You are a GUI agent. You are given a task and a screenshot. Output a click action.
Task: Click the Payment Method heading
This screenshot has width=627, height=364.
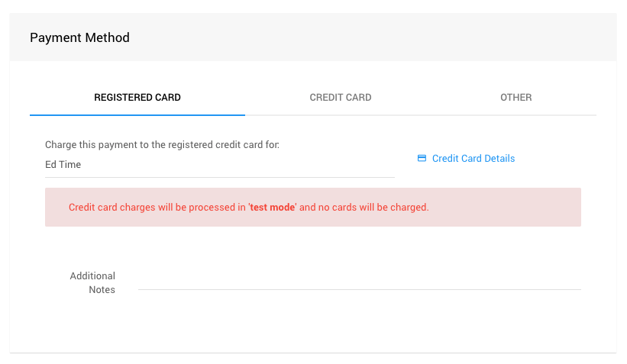tap(79, 37)
